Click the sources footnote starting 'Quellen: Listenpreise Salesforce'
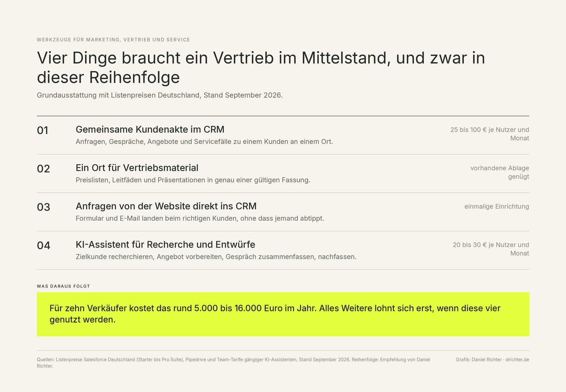This screenshot has height=392, width=566. 233,363
